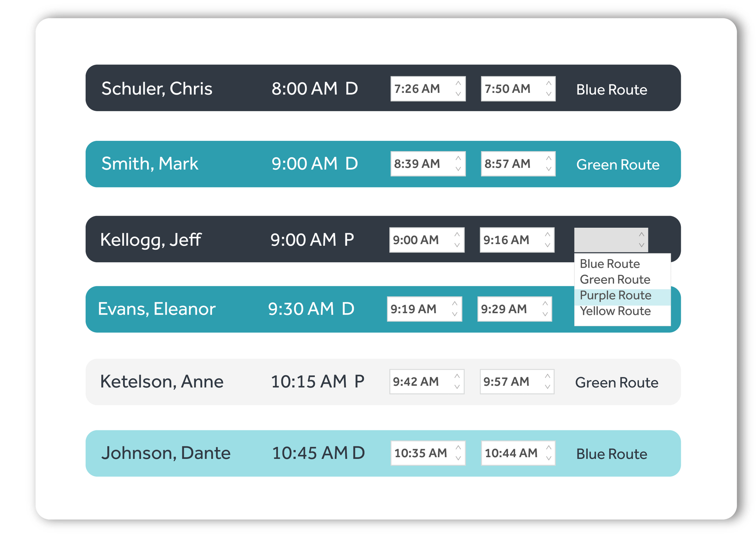Click Evans' 9:30 AM D appointment
Screen dimensions: 756x538
[311, 309]
